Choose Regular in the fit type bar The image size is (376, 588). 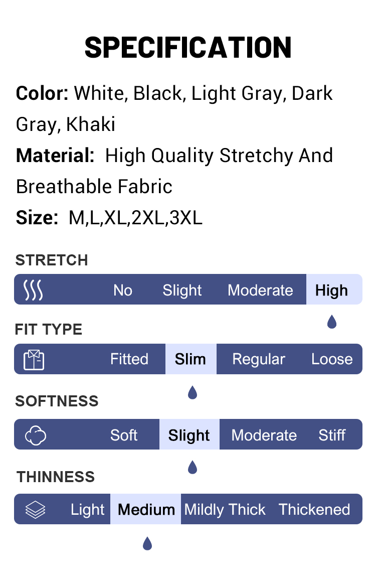coord(259,359)
